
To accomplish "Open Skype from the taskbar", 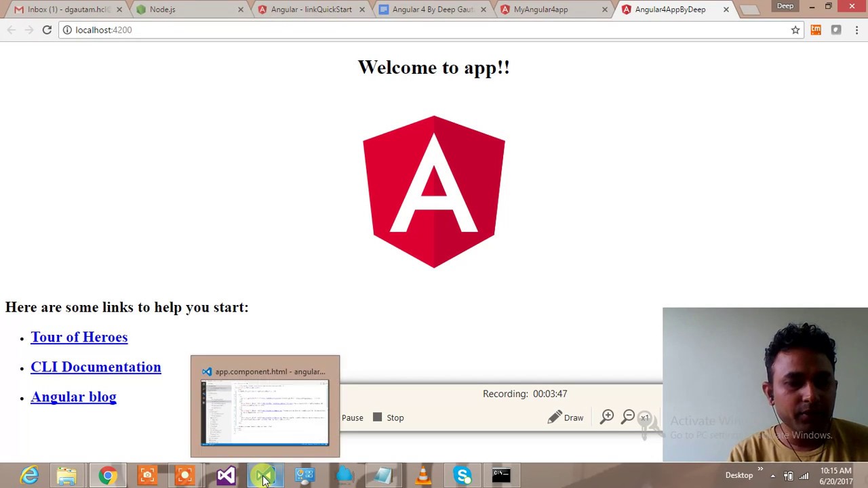I will pos(463,476).
